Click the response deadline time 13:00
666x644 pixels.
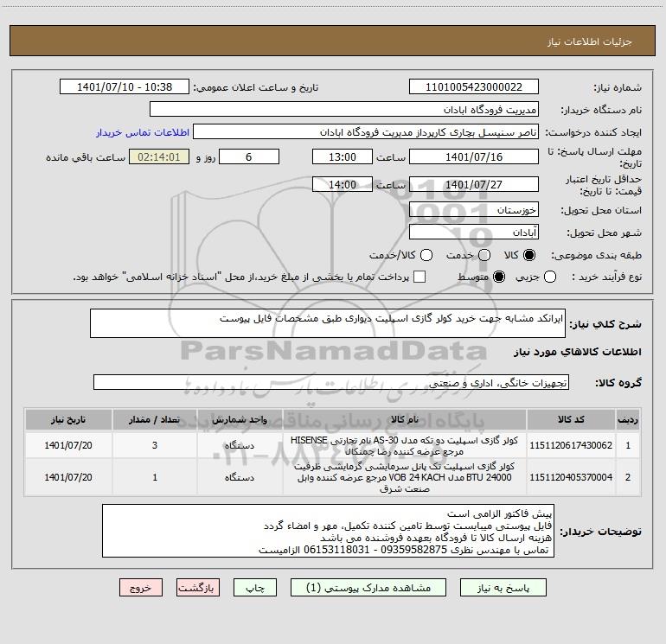click(x=343, y=157)
